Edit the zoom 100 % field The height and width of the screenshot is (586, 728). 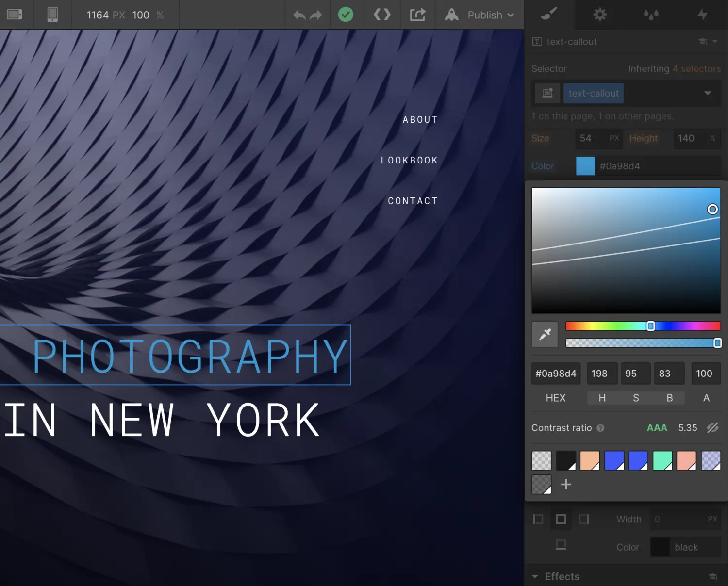pyautogui.click(x=148, y=15)
